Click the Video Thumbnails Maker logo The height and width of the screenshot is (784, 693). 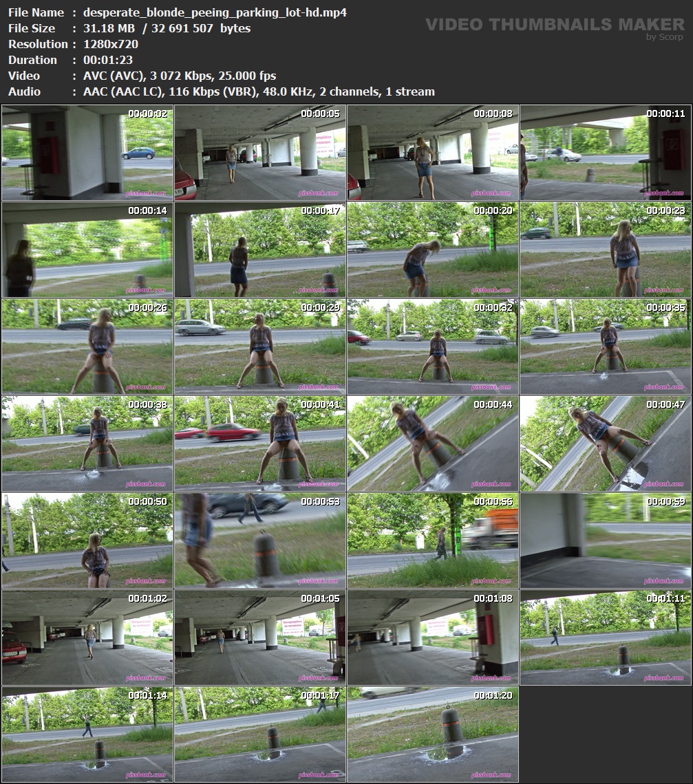click(x=554, y=25)
